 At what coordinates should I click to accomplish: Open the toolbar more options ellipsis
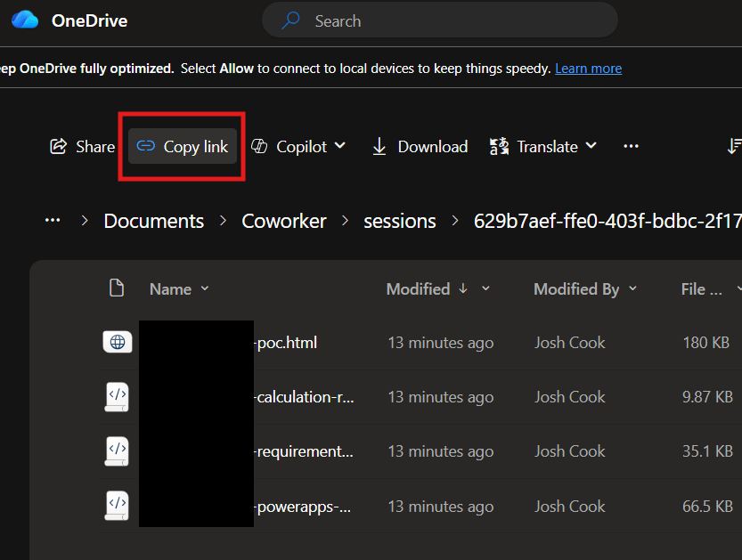coord(631,147)
